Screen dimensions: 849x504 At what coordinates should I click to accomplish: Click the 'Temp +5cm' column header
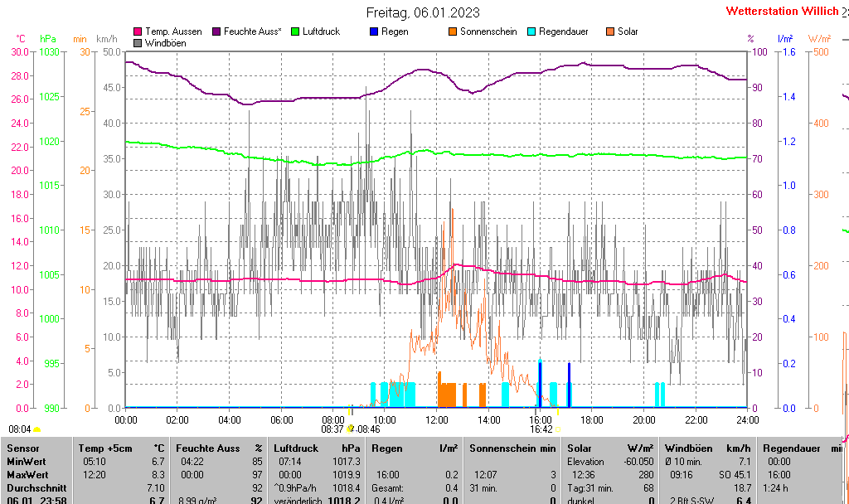pyautogui.click(x=105, y=448)
